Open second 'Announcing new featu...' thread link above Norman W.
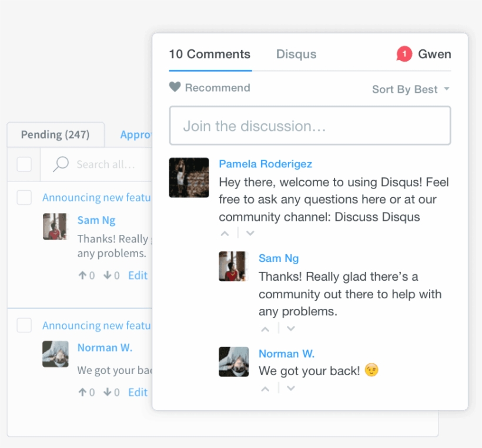 pos(97,325)
